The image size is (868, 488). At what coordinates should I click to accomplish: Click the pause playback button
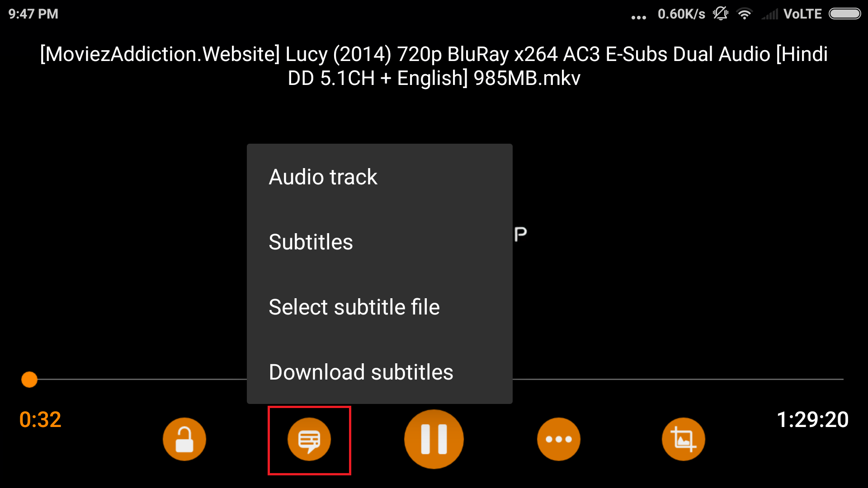coord(434,440)
